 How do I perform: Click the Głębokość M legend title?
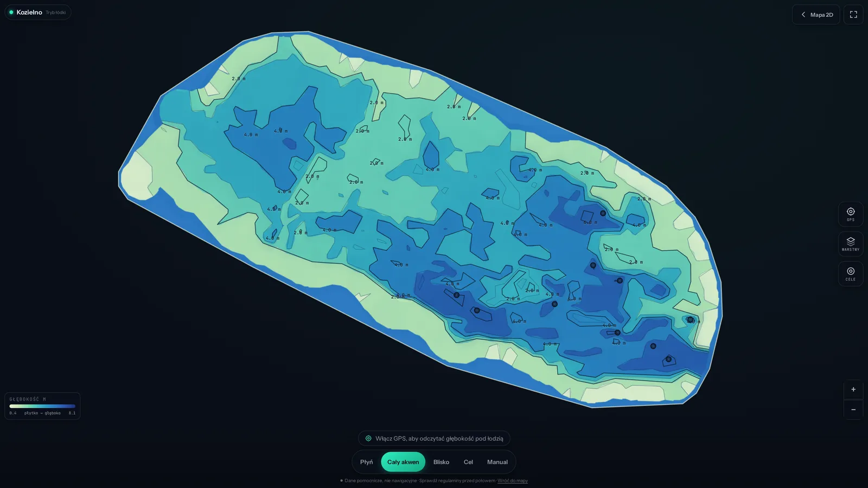28,399
